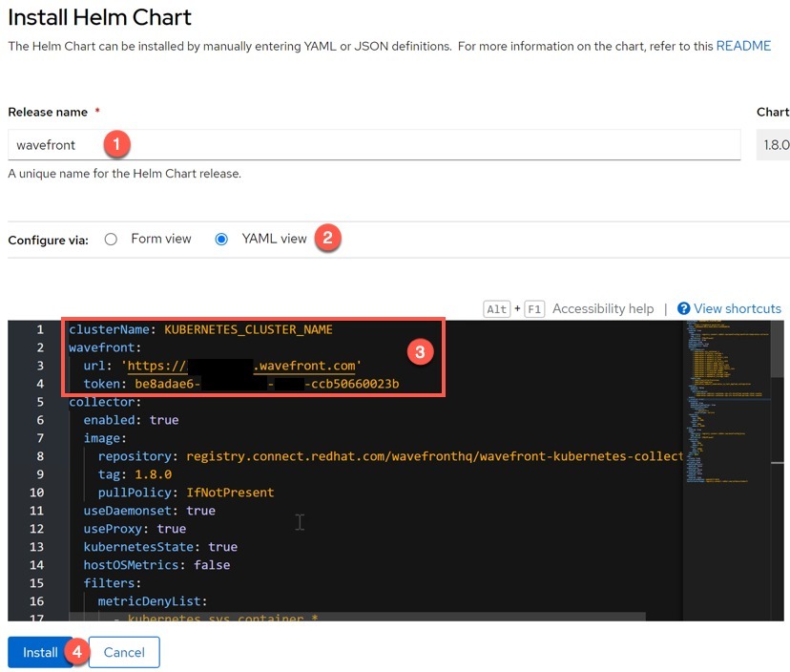Click 'pullPolicy: IfNotPresent' line
The height and width of the screenshot is (672, 790).
[x=186, y=493]
